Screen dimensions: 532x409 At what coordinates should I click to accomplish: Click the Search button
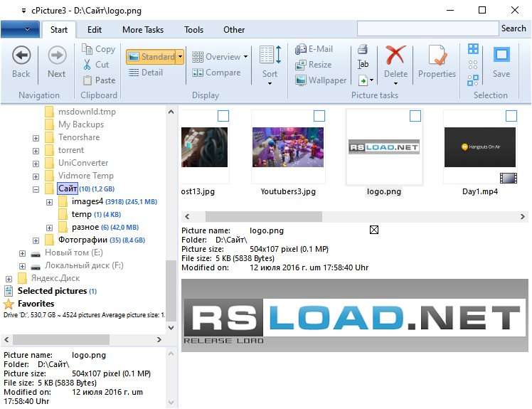pos(514,28)
